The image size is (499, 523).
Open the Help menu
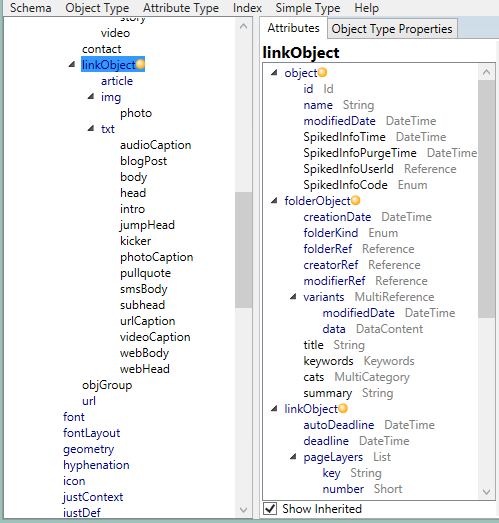pyautogui.click(x=367, y=8)
